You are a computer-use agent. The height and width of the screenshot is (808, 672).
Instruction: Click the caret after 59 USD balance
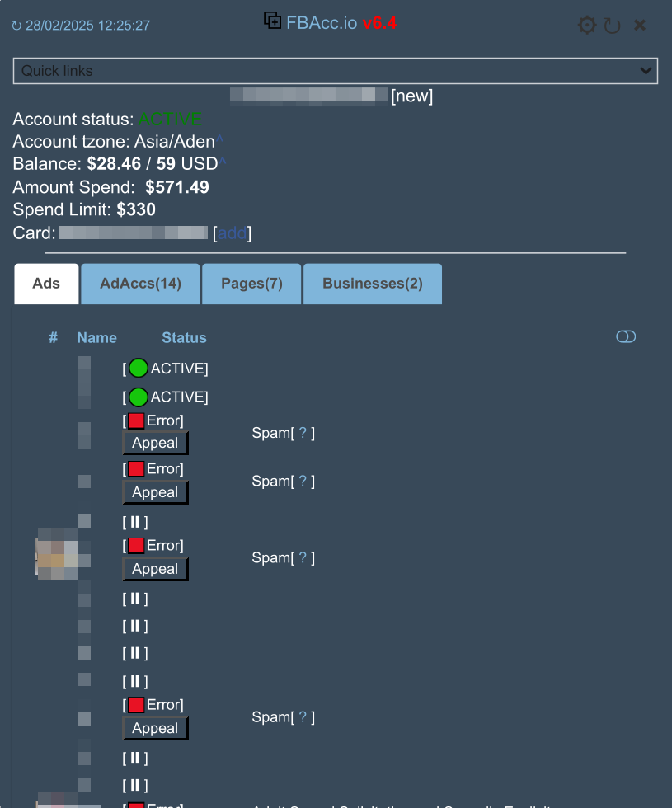[x=223, y=162]
